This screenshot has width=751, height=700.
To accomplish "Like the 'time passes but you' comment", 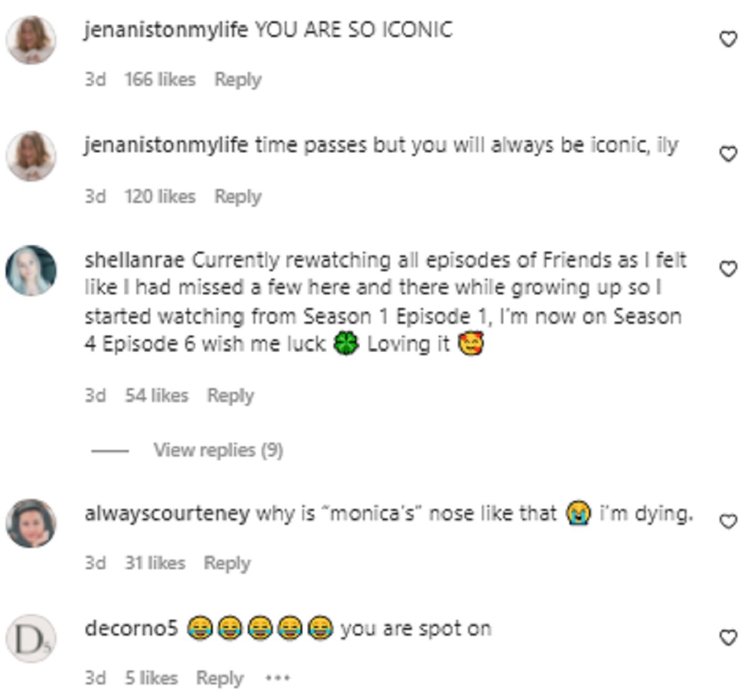I will click(x=727, y=154).
